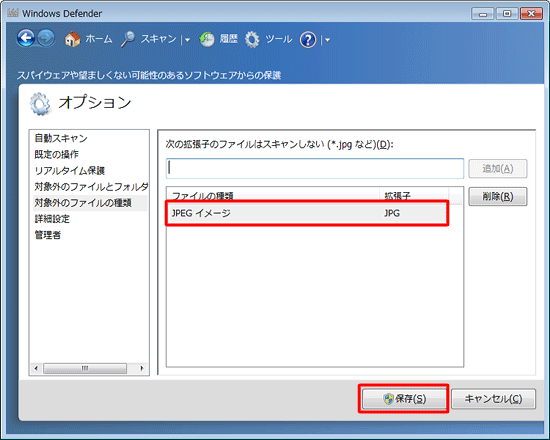Click the 削除(R) button
550x440 pixels.
point(497,196)
